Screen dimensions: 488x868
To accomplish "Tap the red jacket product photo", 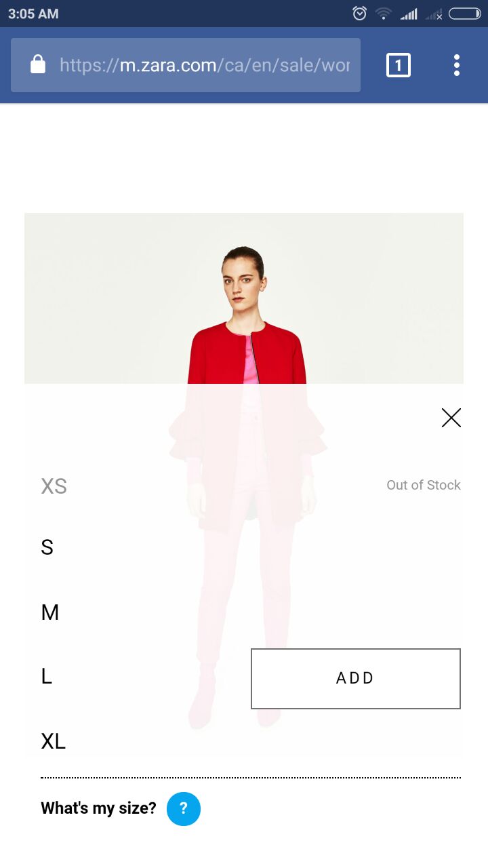I will point(244,298).
